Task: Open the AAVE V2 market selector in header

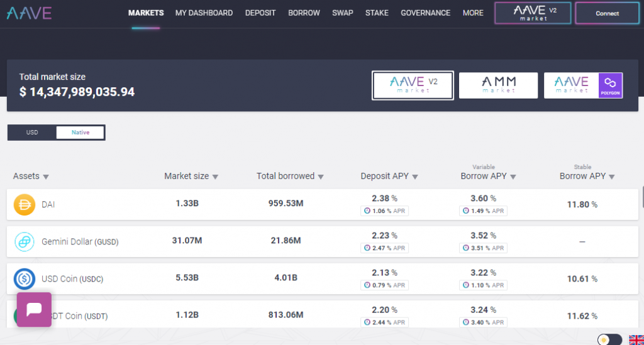Action: (533, 13)
